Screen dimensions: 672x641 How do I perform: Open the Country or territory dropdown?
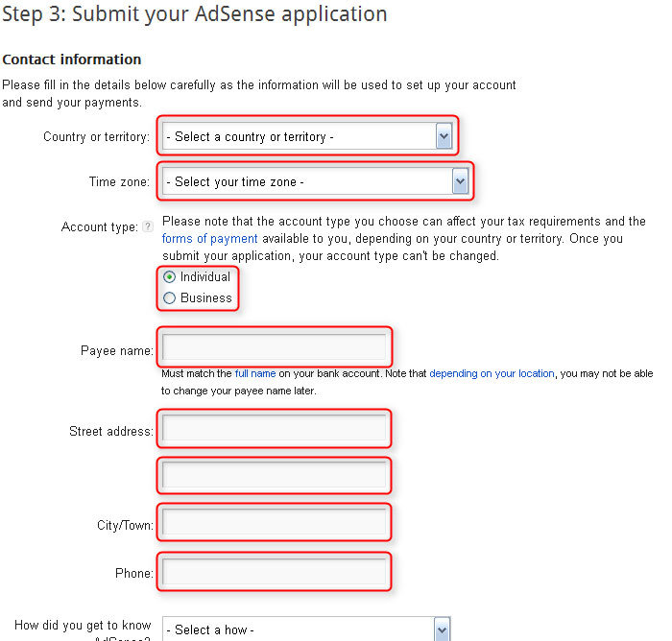(307, 136)
